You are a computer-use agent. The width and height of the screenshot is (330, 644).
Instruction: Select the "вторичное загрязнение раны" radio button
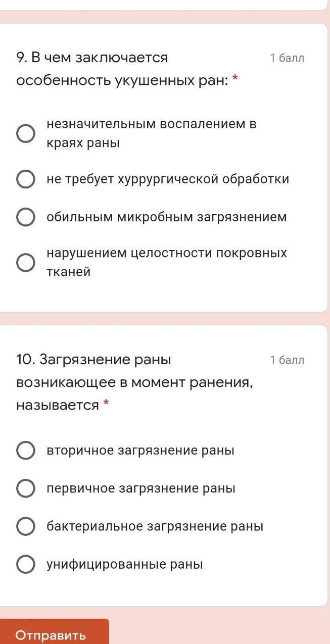point(26,450)
